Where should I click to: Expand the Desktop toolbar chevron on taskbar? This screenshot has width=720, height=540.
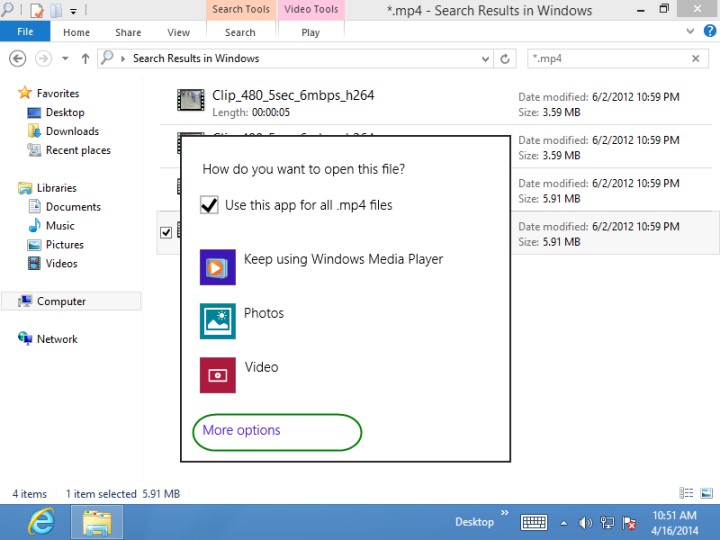point(505,512)
